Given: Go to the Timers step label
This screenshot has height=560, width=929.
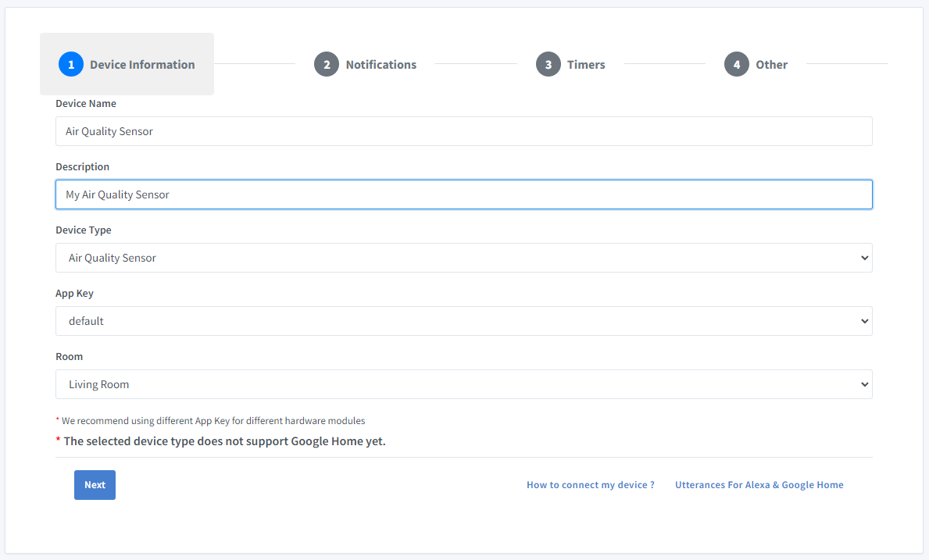Looking at the screenshot, I should coord(586,65).
